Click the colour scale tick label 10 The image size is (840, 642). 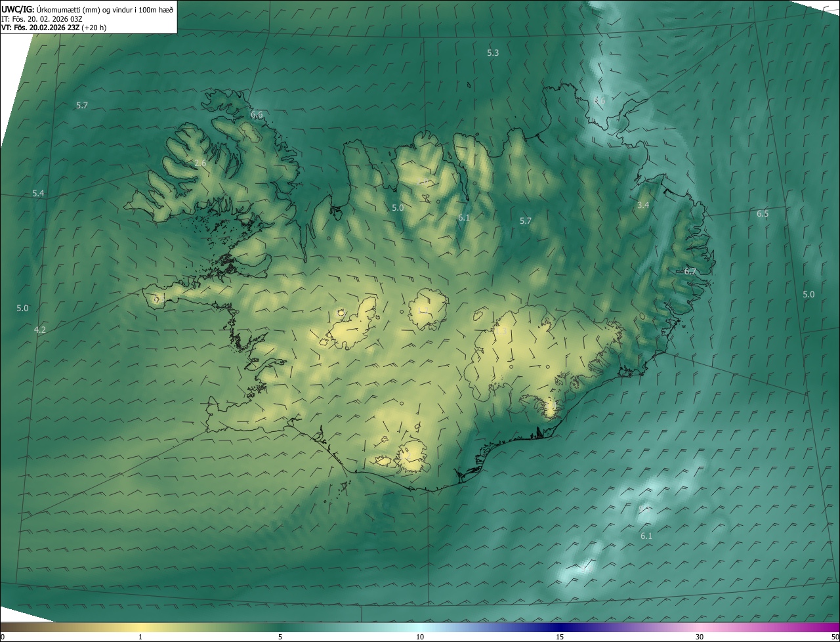pos(420,637)
